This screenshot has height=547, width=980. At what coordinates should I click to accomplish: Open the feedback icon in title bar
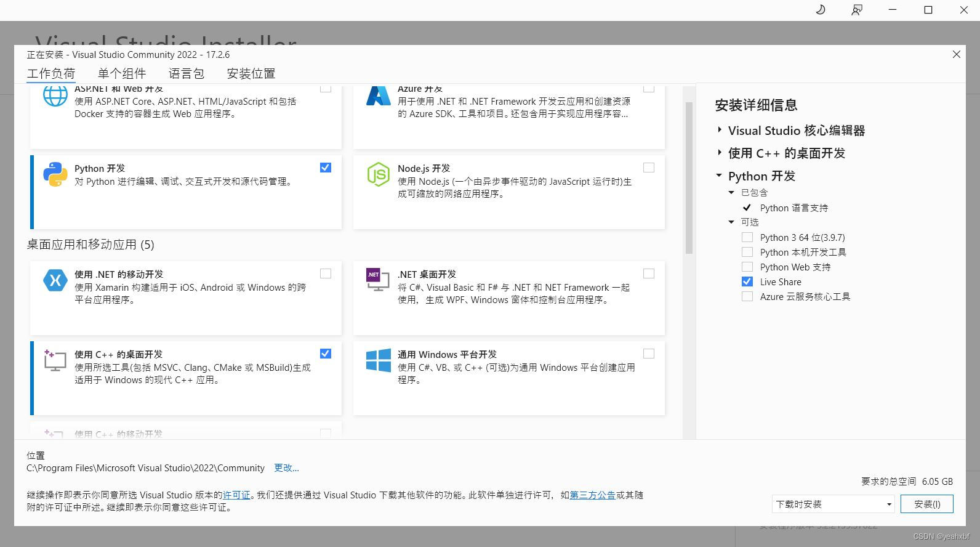(x=857, y=10)
